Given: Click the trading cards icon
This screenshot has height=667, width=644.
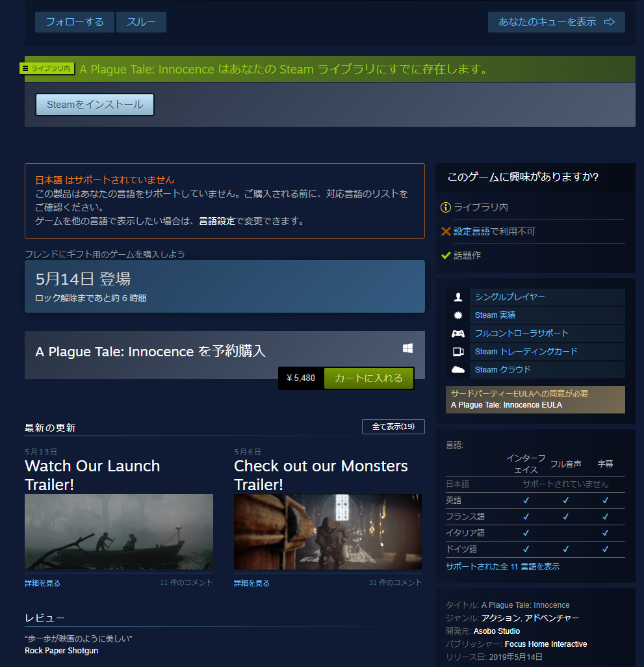Looking at the screenshot, I should click(457, 352).
